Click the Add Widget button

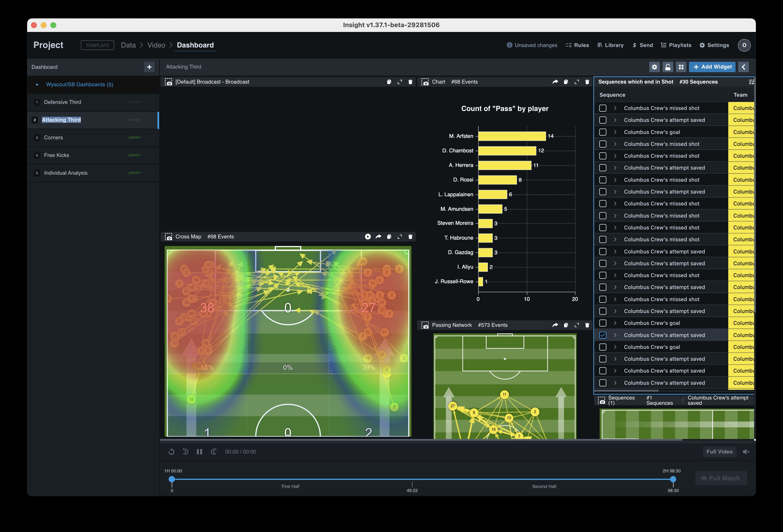click(x=712, y=67)
